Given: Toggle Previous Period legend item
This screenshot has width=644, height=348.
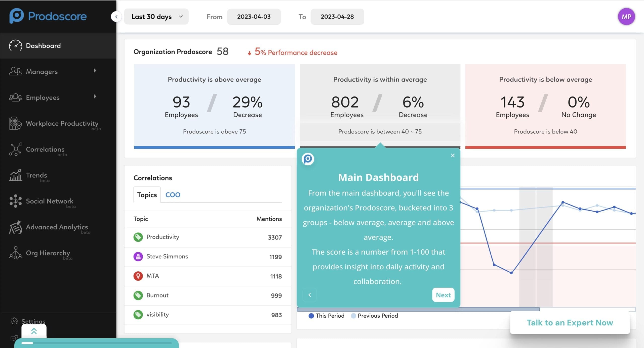Looking at the screenshot, I should tap(374, 316).
